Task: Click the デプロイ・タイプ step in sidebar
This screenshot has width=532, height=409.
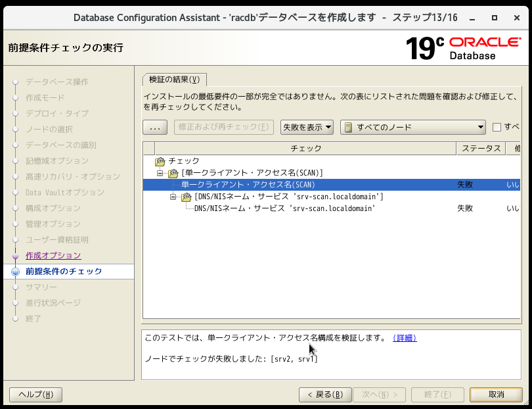Action: [x=57, y=114]
